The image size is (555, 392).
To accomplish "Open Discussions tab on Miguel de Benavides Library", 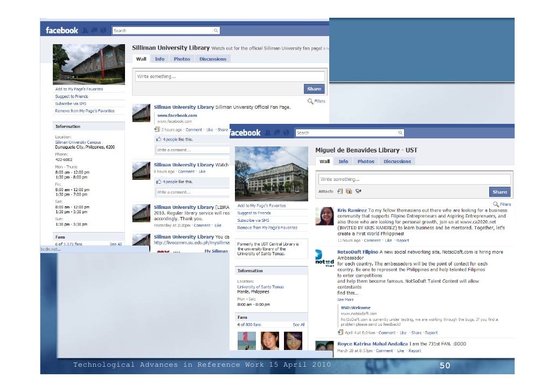I will point(397,162).
